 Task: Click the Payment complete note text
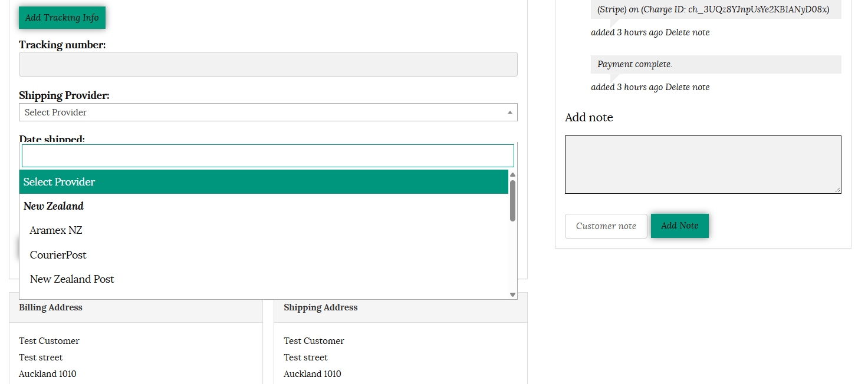point(635,64)
